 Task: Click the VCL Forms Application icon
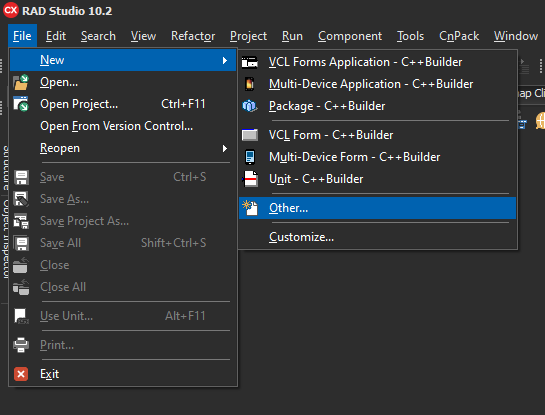250,62
